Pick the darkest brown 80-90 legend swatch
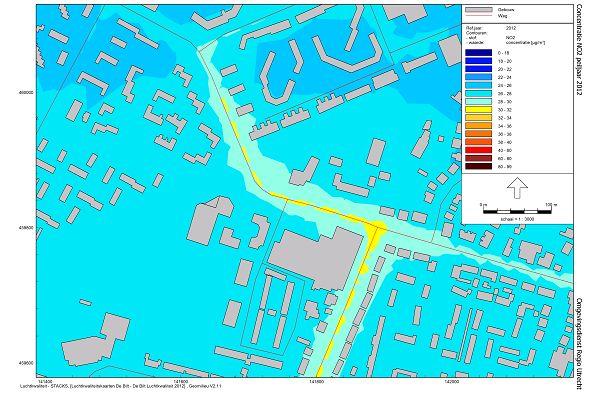 pyautogui.click(x=478, y=166)
